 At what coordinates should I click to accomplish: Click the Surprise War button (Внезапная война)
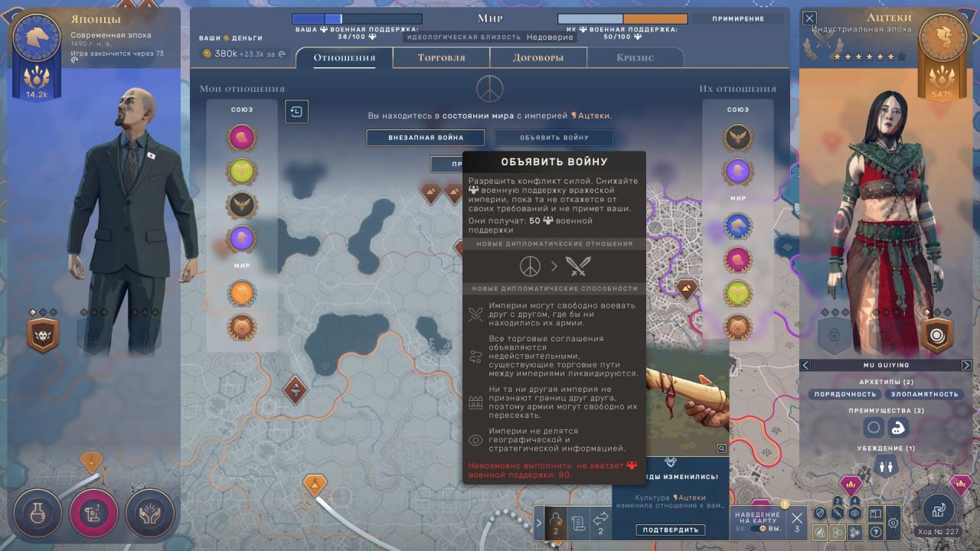tap(425, 138)
